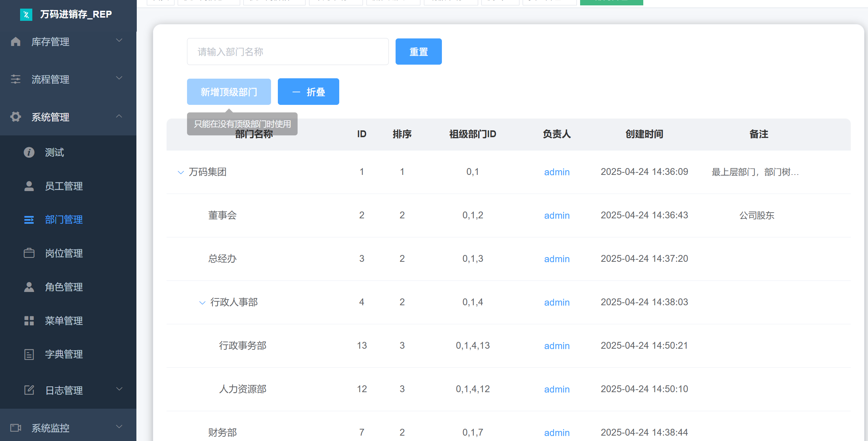Image resolution: width=868 pixels, height=441 pixels.
Task: Click the briefcase icon beside 岗位管理
Action: [29, 253]
